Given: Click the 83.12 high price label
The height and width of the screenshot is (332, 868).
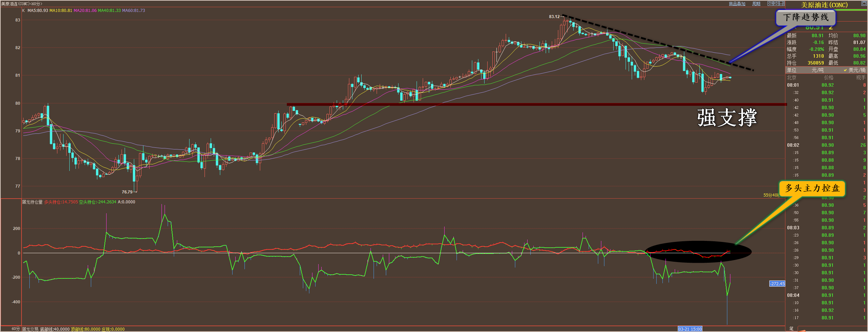Looking at the screenshot, I should pos(554,17).
